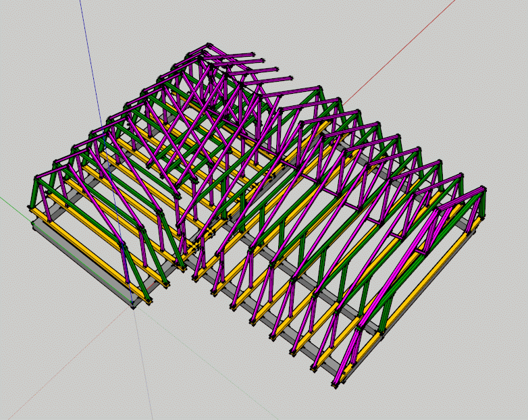Image resolution: width=528 pixels, height=420 pixels.
Task: Select the gray base slab under left roof section
Action: coord(82,263)
